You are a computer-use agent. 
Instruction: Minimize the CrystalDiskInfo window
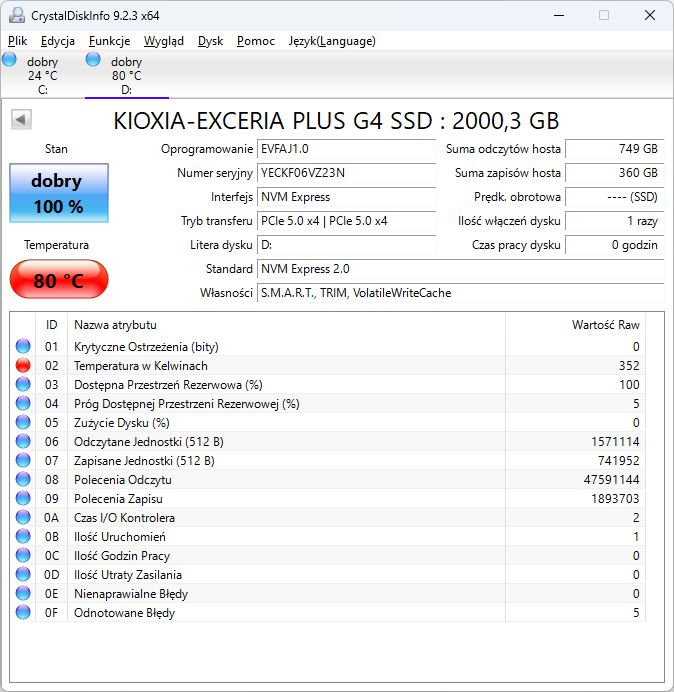tap(559, 15)
